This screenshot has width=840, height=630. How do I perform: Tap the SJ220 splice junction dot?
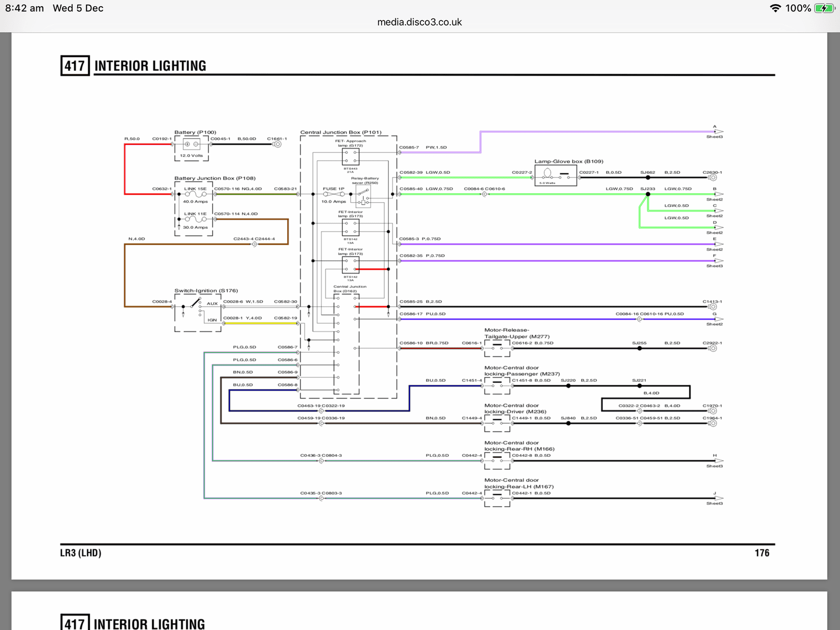point(568,386)
